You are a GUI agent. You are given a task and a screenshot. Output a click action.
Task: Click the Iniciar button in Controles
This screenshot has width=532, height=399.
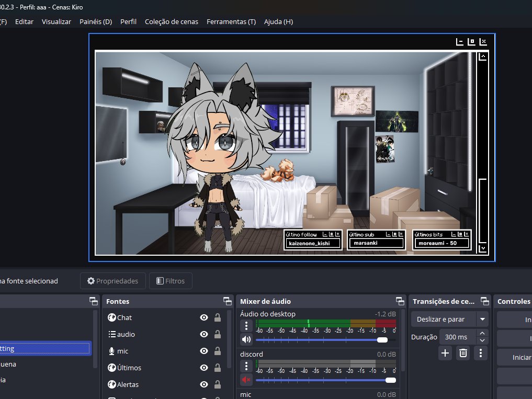(515, 358)
